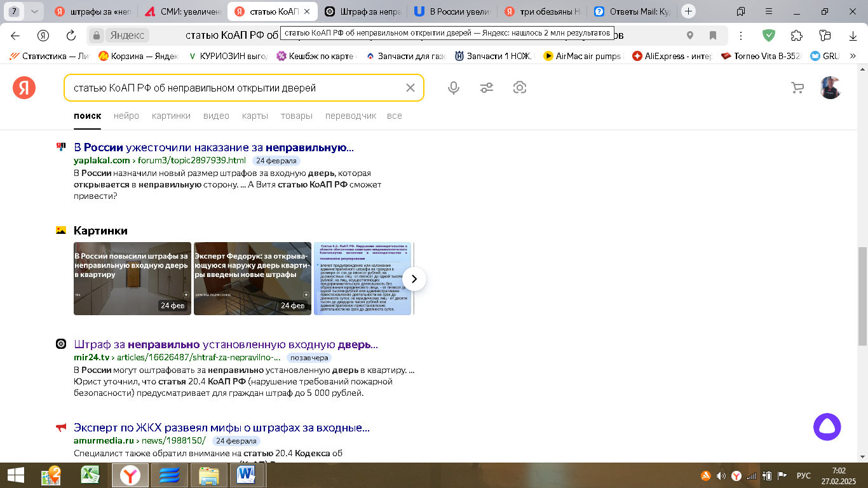Open the Федорук expert image thumbnail
Viewport: 868px width, 488px height.
click(x=252, y=279)
